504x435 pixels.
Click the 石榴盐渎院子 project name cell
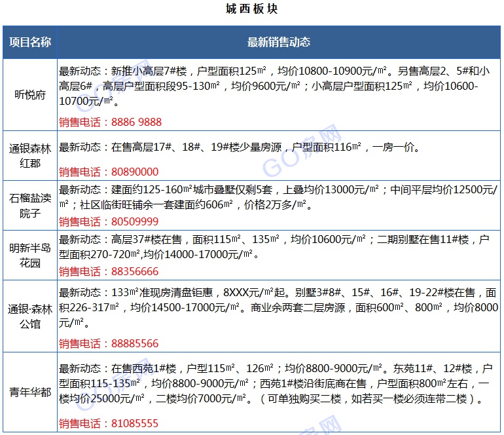point(30,205)
